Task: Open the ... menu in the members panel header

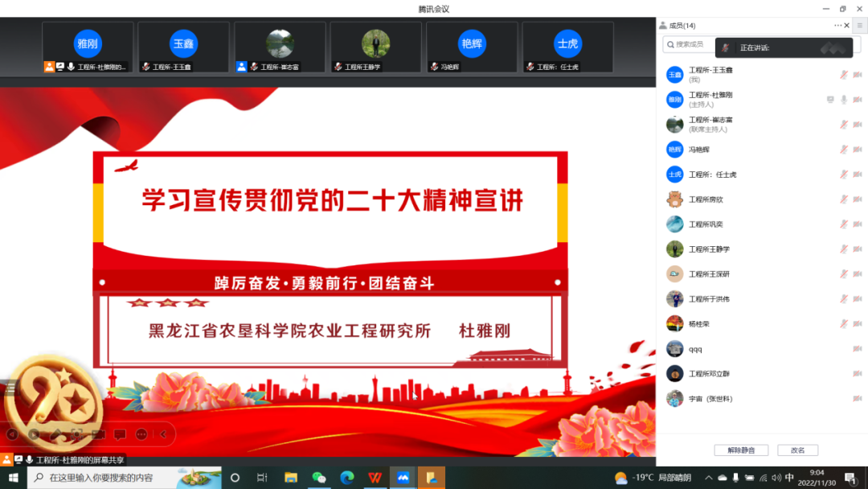Action: [836, 25]
